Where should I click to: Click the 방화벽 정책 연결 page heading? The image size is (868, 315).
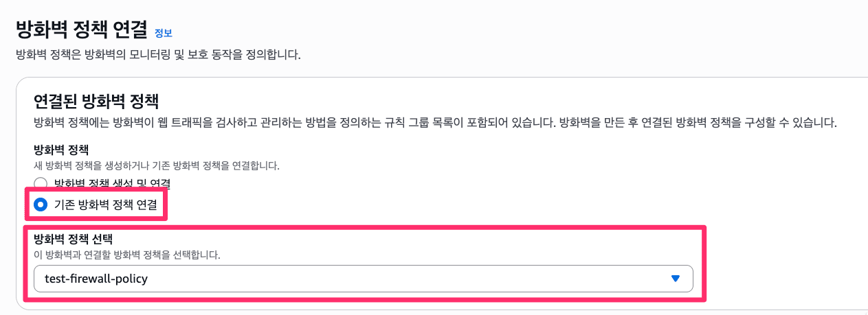tap(81, 30)
